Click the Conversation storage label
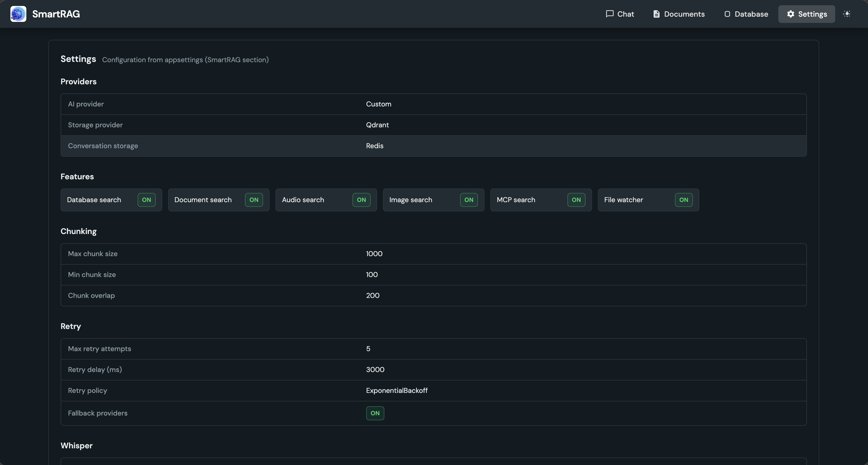The width and height of the screenshot is (868, 465). (103, 146)
